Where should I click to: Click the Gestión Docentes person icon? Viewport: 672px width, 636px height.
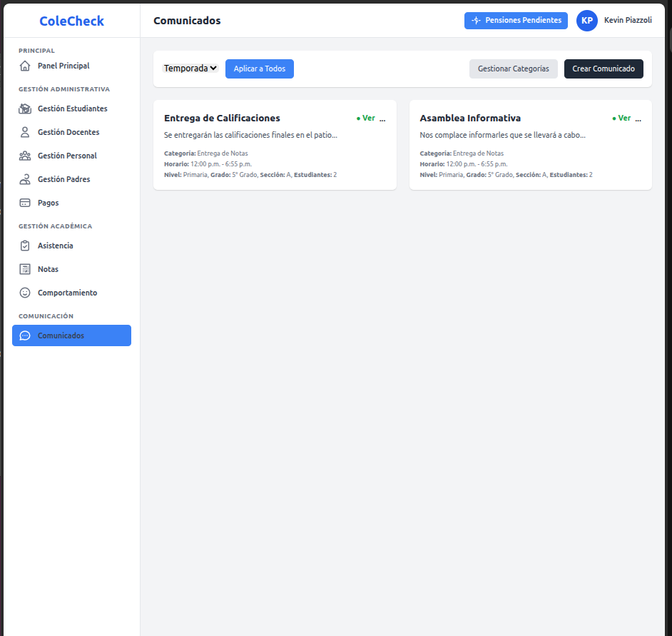click(x=25, y=132)
